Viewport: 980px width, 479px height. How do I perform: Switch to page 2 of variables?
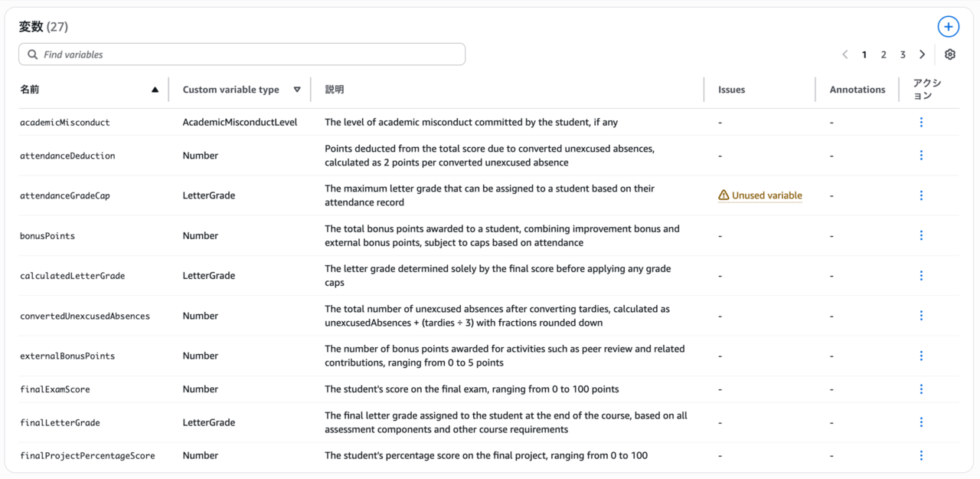point(884,54)
